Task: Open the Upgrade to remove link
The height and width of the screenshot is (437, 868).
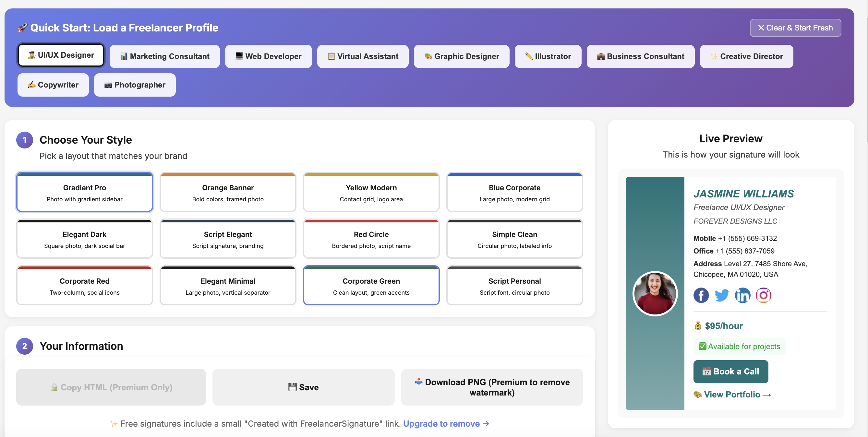Action: pyautogui.click(x=442, y=423)
